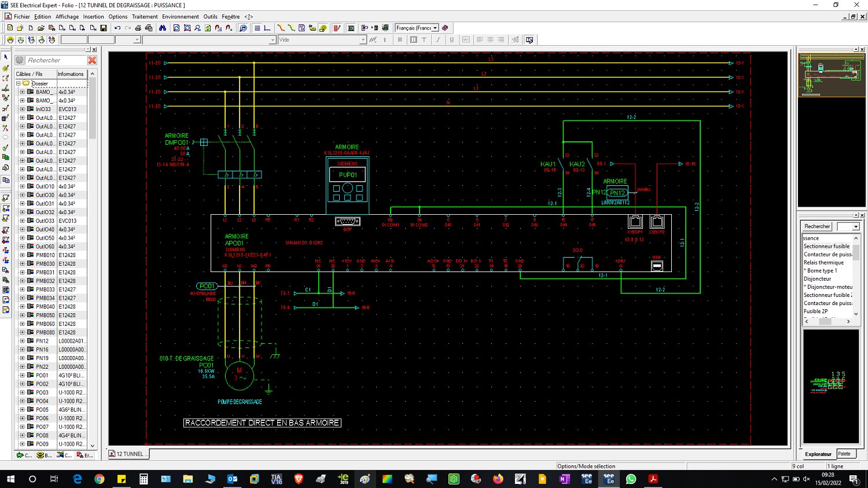Expand the PO01 cable row
Image resolution: width=868 pixels, height=488 pixels.
point(23,375)
